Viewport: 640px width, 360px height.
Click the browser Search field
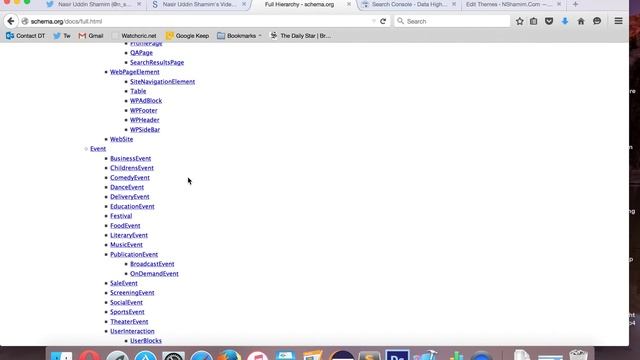tap(452, 21)
